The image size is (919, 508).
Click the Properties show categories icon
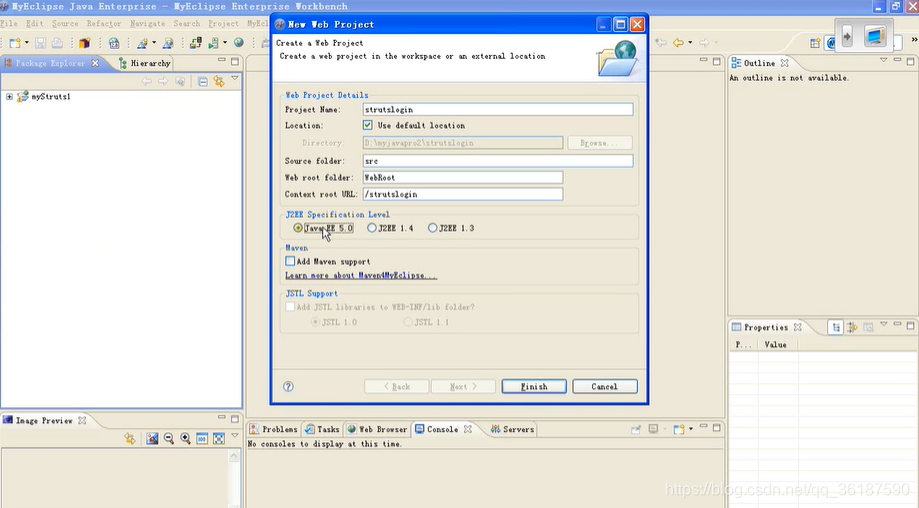pos(836,328)
